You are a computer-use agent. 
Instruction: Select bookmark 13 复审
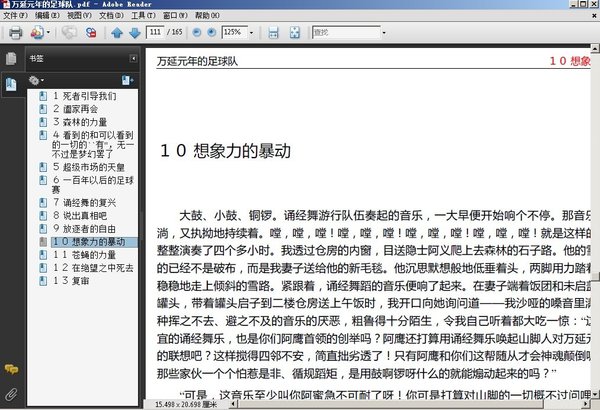coord(71,281)
